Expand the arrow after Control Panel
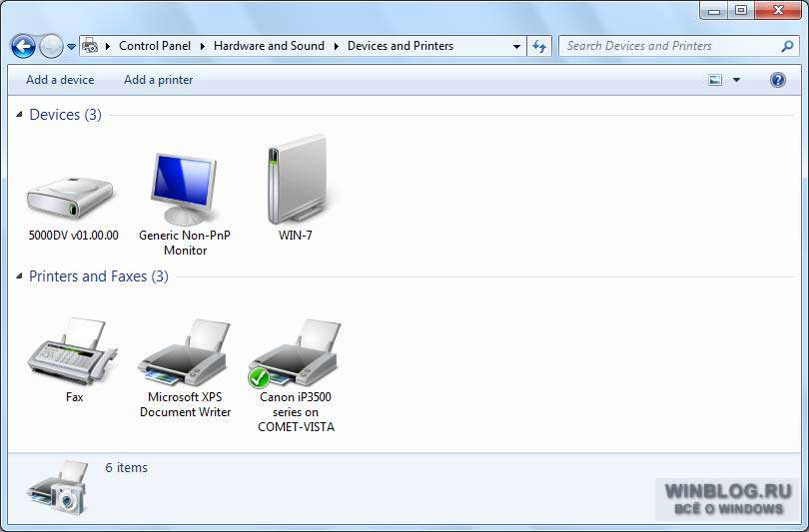 tap(202, 46)
